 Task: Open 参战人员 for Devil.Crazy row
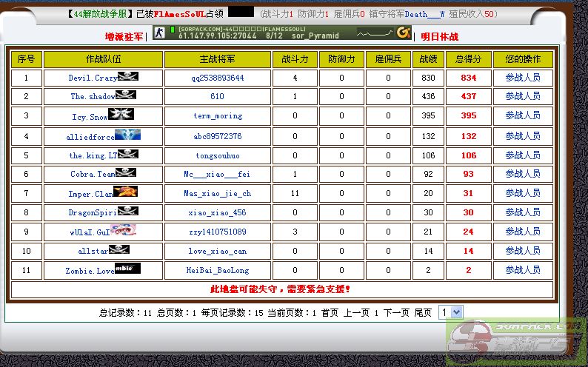tap(523, 77)
